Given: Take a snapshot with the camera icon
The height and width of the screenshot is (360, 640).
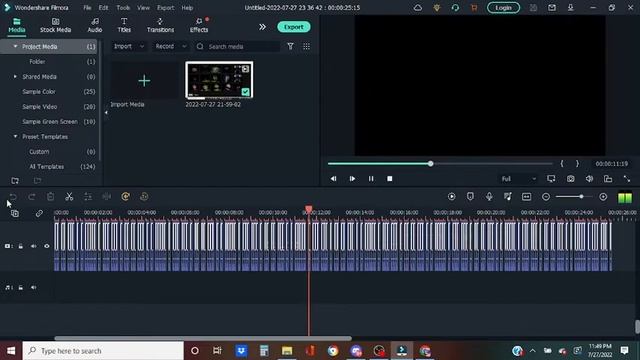Looking at the screenshot, I should [570, 179].
